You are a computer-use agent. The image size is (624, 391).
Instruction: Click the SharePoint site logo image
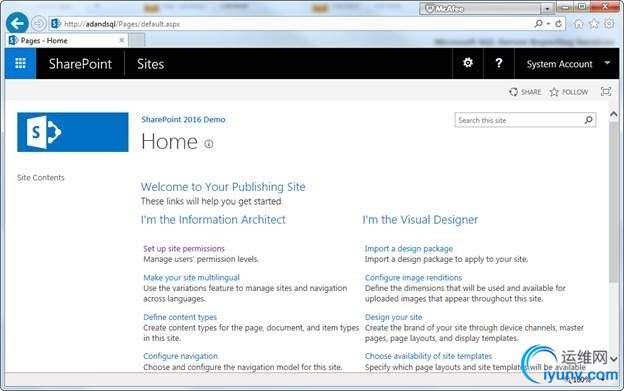(73, 132)
